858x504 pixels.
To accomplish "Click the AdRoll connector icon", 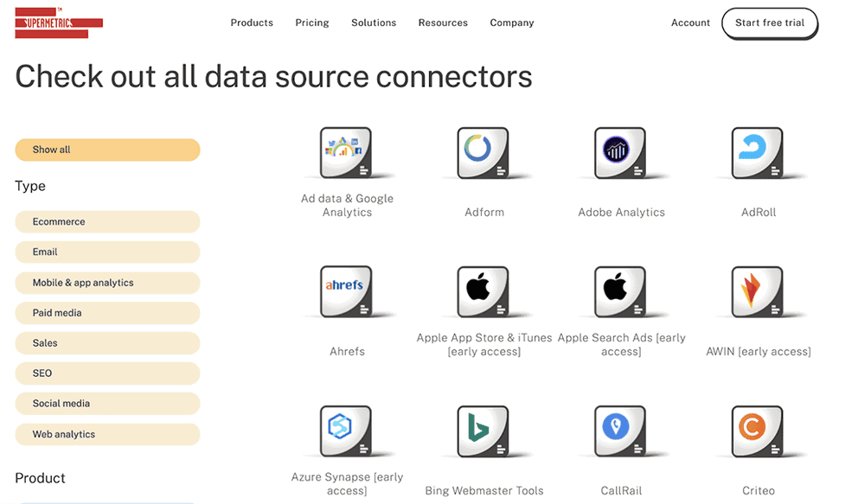I will [759, 153].
